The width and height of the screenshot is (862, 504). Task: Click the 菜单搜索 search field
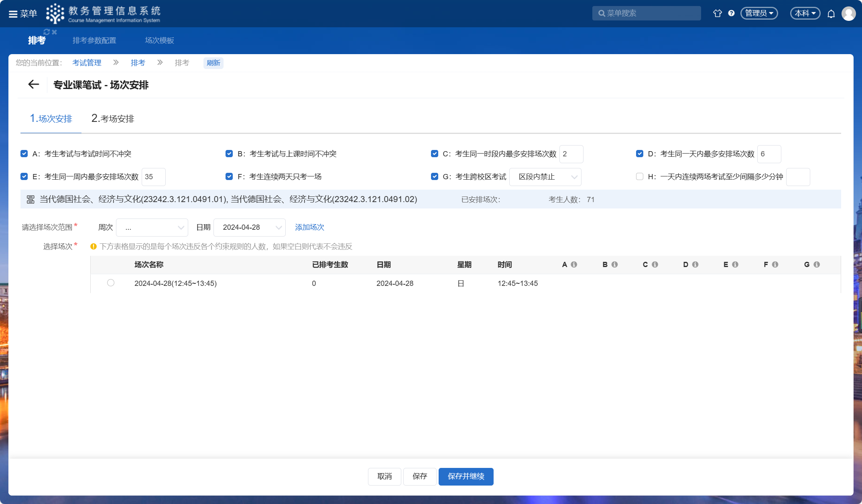pos(646,13)
